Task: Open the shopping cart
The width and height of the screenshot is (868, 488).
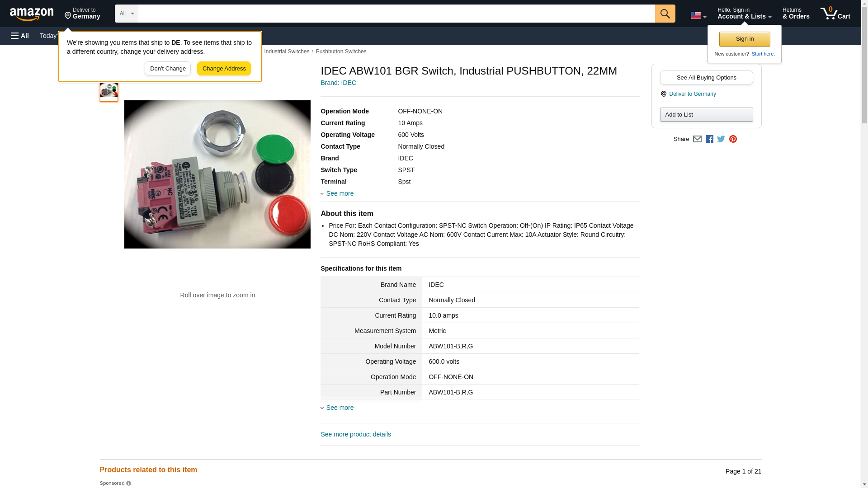Action: click(x=835, y=14)
